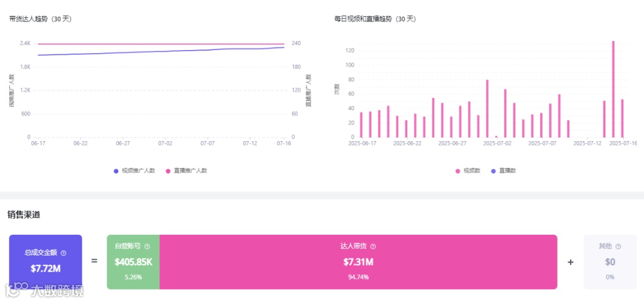Click the help icon next to 其他
The height and width of the screenshot is (302, 644).
618,247
